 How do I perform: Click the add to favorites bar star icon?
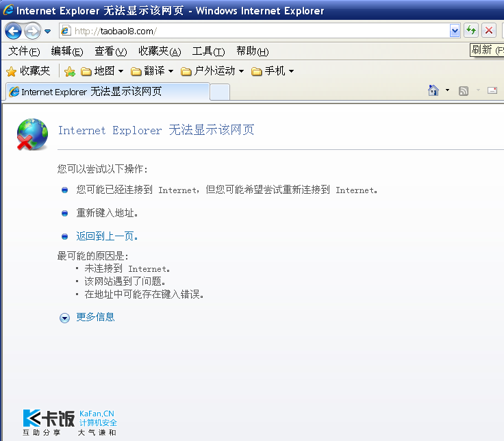(x=69, y=71)
